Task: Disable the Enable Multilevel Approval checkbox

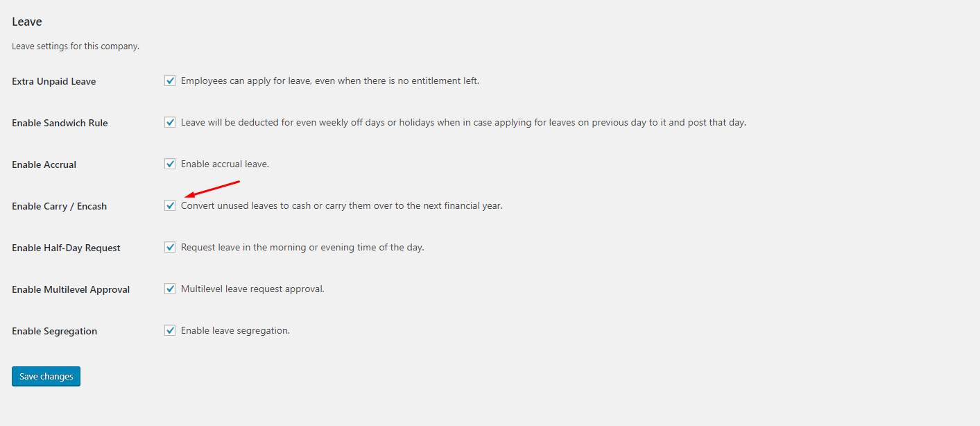Action: click(170, 289)
